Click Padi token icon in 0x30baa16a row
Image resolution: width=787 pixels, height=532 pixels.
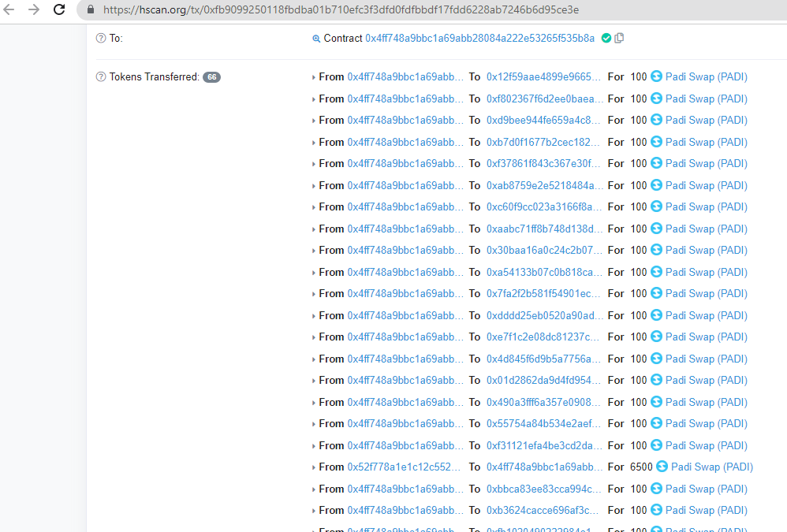click(x=657, y=250)
